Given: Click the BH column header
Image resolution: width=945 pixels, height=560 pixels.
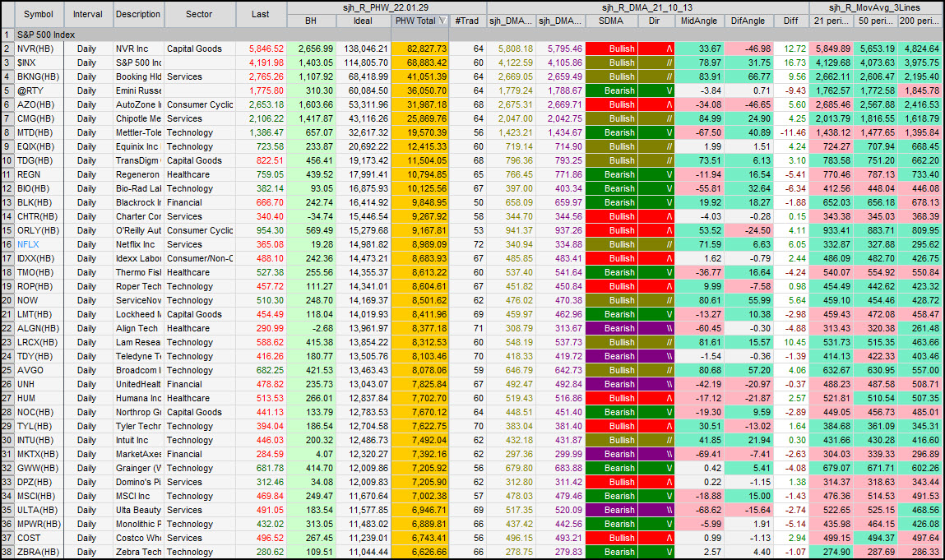Looking at the screenshot, I should [x=311, y=21].
